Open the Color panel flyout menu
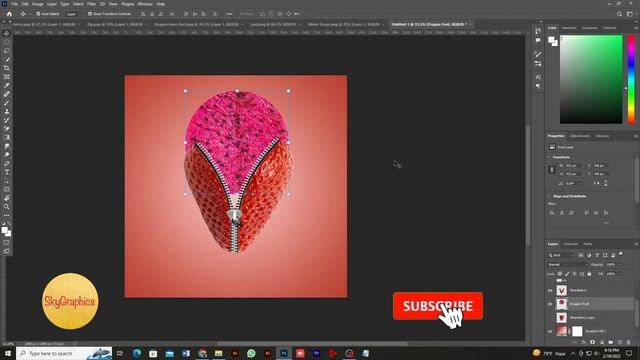Screen dimensions: 640x360 click(x=636, y=28)
